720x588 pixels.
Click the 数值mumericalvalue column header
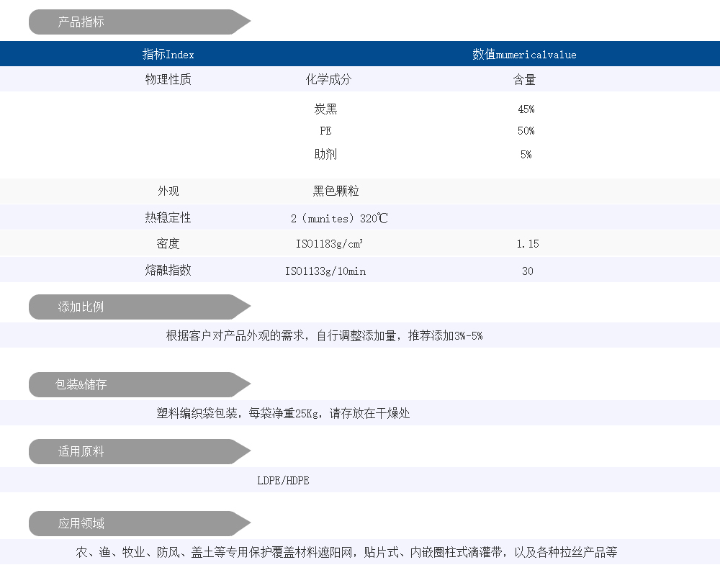point(524,55)
